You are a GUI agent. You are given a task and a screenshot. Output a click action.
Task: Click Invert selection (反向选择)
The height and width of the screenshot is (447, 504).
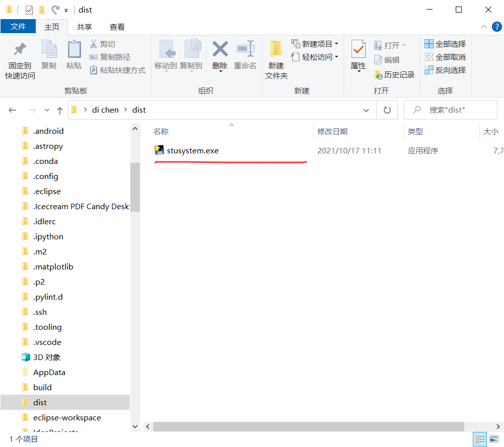click(445, 70)
